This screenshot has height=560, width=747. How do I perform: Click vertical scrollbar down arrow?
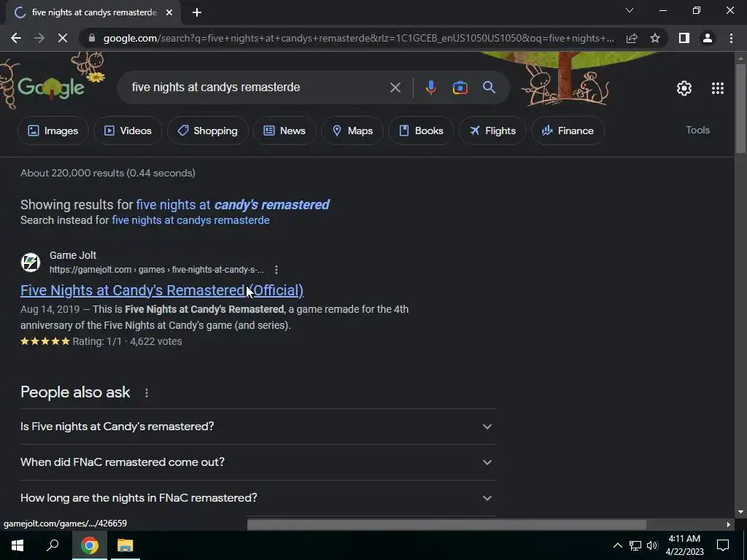point(740,512)
